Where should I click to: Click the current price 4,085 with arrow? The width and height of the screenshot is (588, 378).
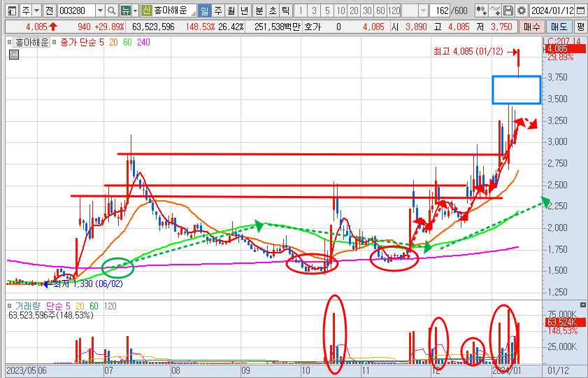tap(42, 27)
